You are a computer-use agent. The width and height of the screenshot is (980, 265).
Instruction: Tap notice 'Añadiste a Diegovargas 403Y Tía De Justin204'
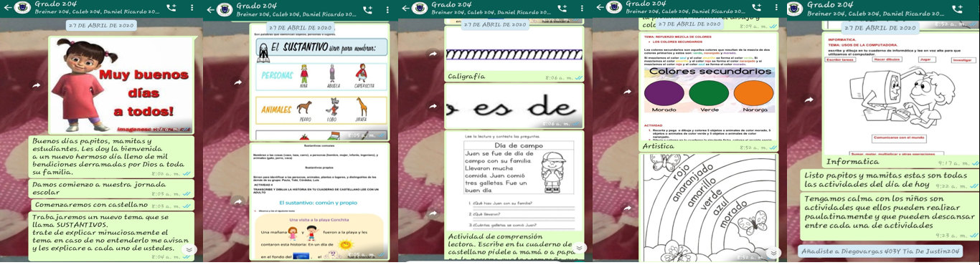click(880, 251)
